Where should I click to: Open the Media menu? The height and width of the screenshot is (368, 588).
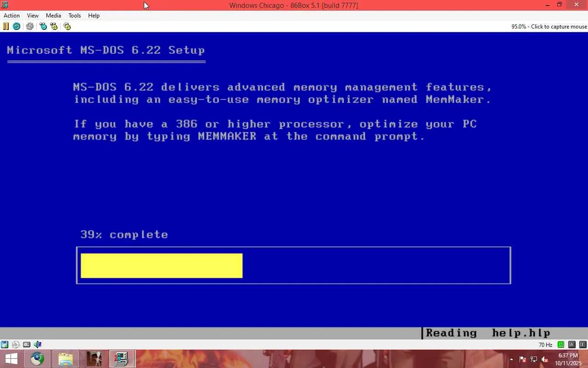pyautogui.click(x=53, y=16)
